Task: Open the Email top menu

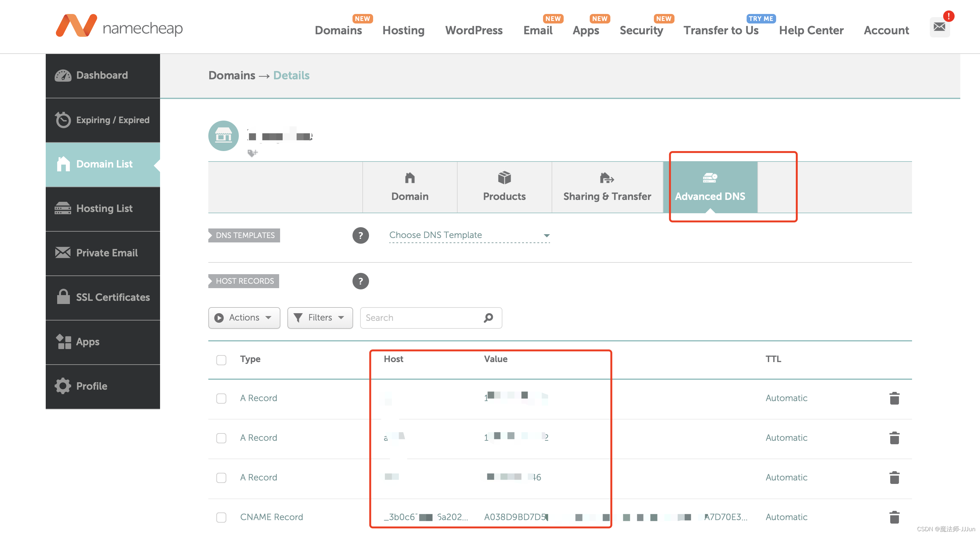Action: (x=538, y=30)
